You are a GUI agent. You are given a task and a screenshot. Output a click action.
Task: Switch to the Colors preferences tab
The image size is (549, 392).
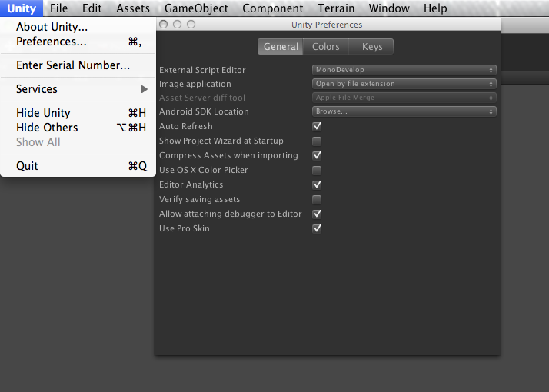coord(325,47)
